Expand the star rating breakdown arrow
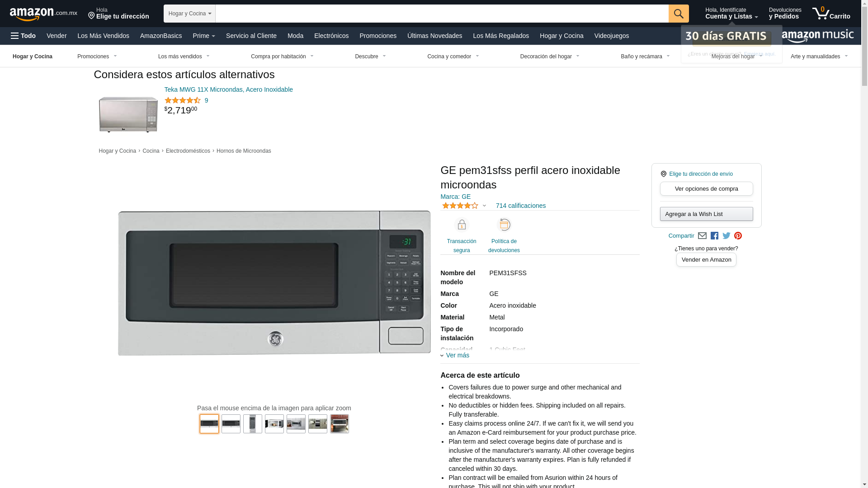Viewport: 868px width, 488px height. pyautogui.click(x=484, y=206)
